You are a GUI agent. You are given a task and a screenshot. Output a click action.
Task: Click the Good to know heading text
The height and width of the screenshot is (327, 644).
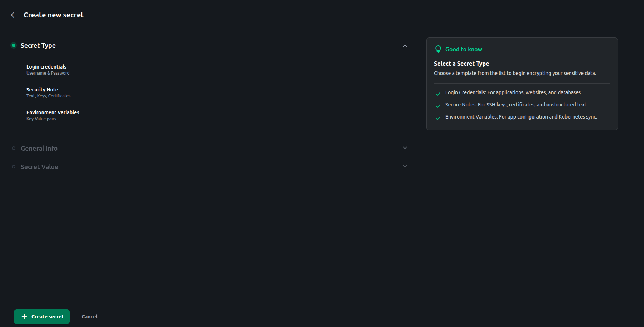click(x=464, y=49)
